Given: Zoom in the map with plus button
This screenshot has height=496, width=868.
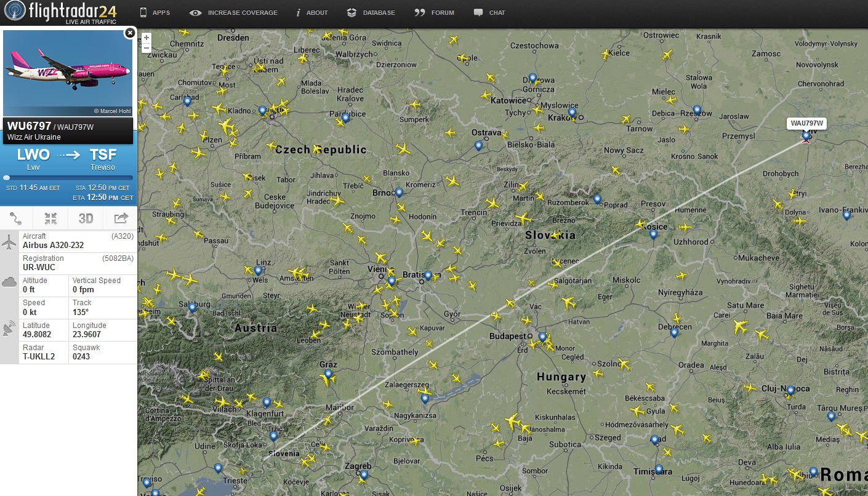Looking at the screenshot, I should pos(147,38).
